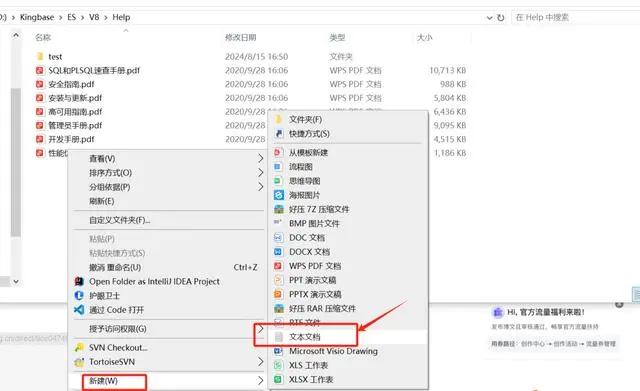Click the refresh icon beside address bar
Image resolution: width=640 pixels, height=391 pixels.
[x=501, y=18]
